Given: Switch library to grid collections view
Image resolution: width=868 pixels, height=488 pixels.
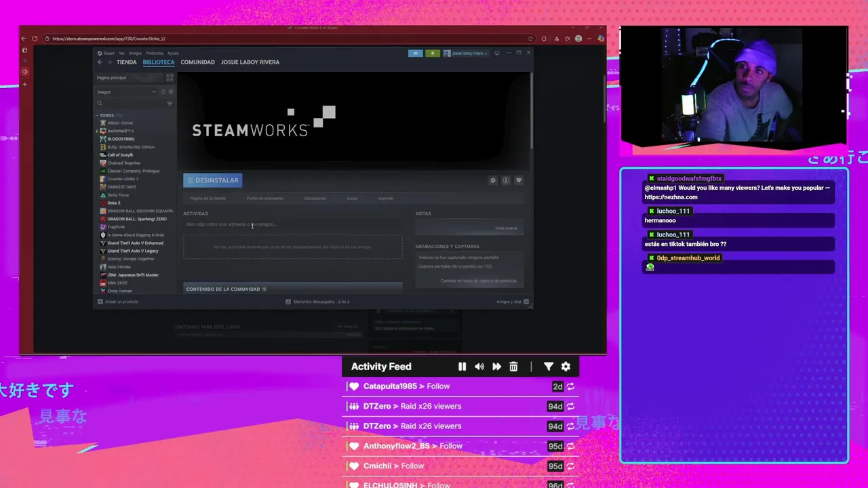Looking at the screenshot, I should [170, 78].
